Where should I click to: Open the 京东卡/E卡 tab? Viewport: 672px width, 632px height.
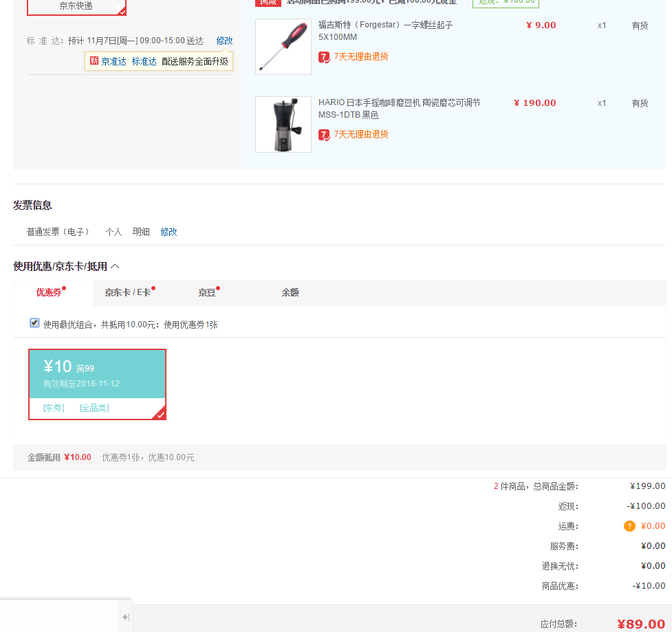click(x=128, y=293)
